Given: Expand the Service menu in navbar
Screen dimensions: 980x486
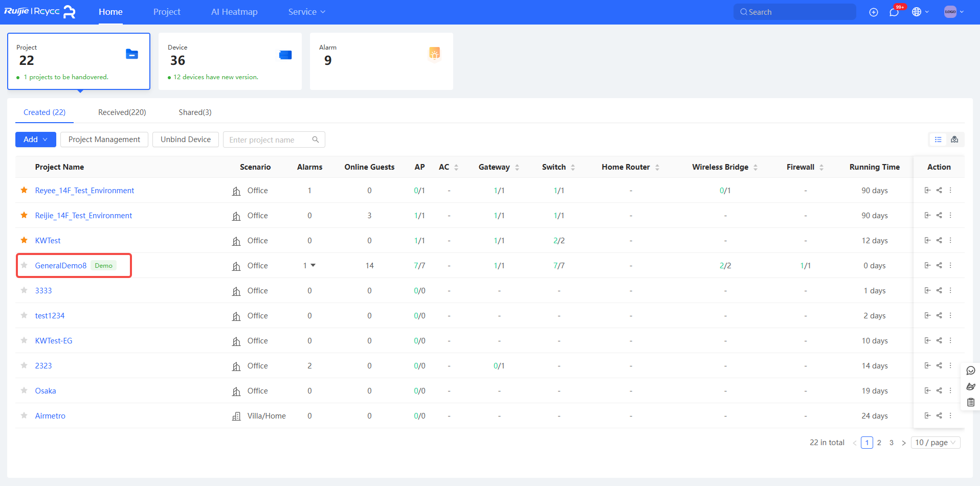Looking at the screenshot, I should (x=306, y=12).
